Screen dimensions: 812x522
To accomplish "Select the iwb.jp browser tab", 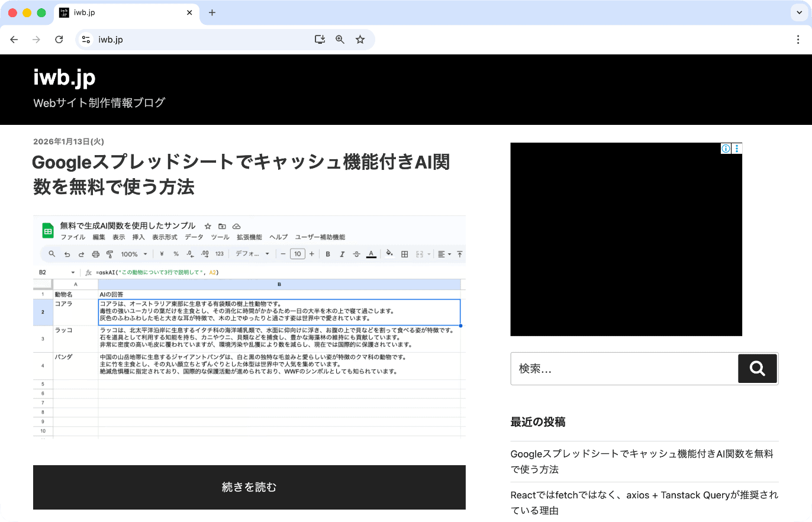I will [x=118, y=13].
